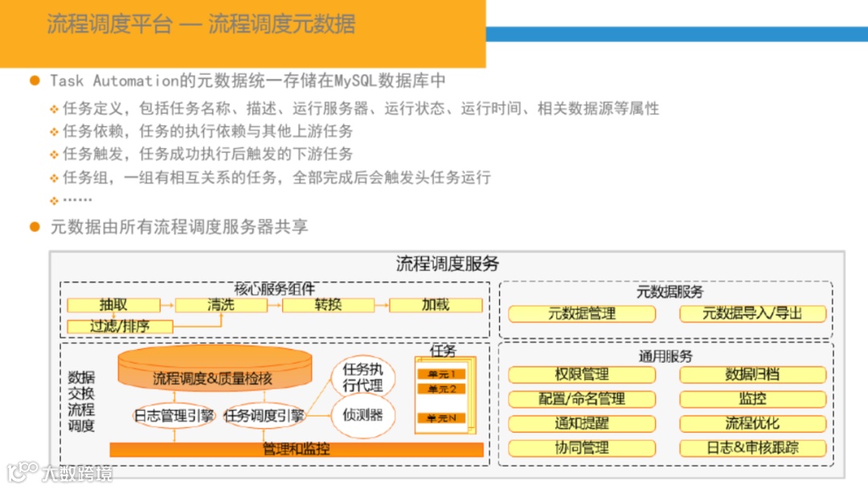This screenshot has height=489, width=868.
Task: Click the 任务触发 bullet text
Action: [x=207, y=154]
